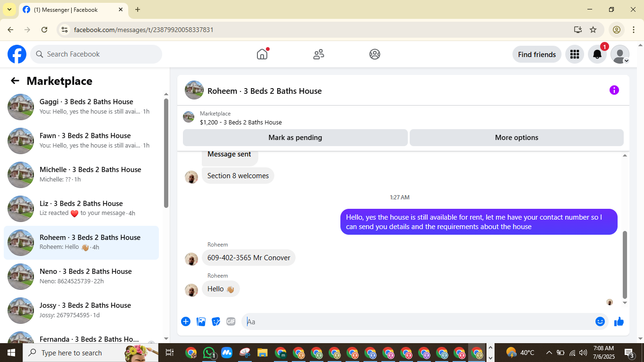Open File Explorer from the taskbar
Viewport: 644px width, 362px height.
click(x=263, y=353)
